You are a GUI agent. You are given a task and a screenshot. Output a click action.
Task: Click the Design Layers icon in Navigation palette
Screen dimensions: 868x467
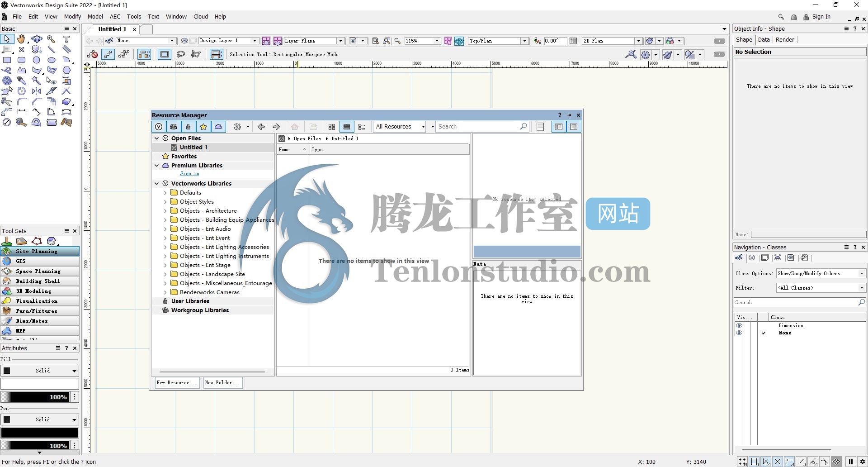pyautogui.click(x=752, y=258)
